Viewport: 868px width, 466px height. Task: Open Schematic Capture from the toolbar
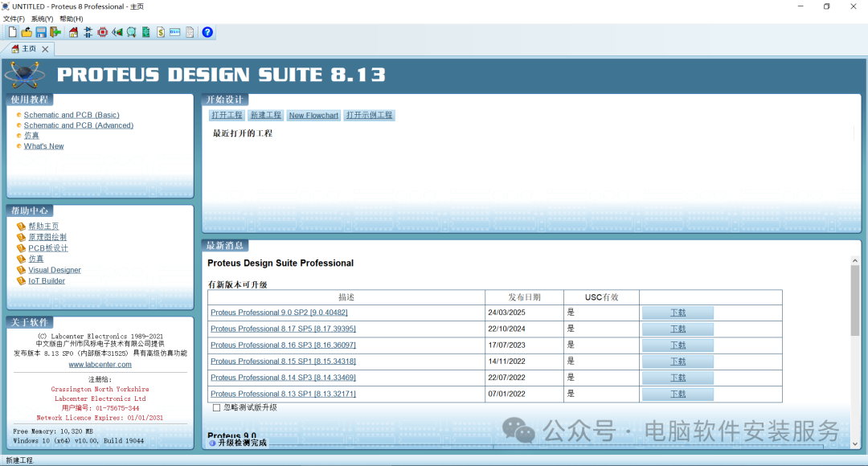(x=88, y=32)
